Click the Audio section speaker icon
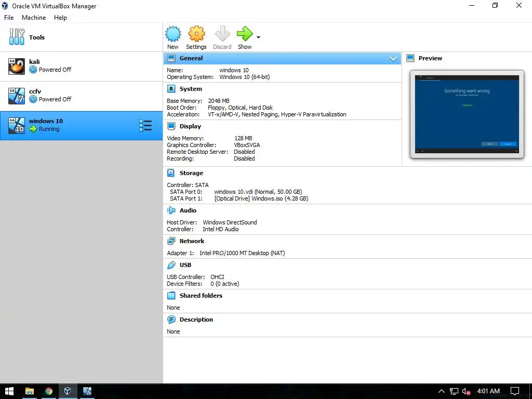532x399 pixels. click(171, 210)
